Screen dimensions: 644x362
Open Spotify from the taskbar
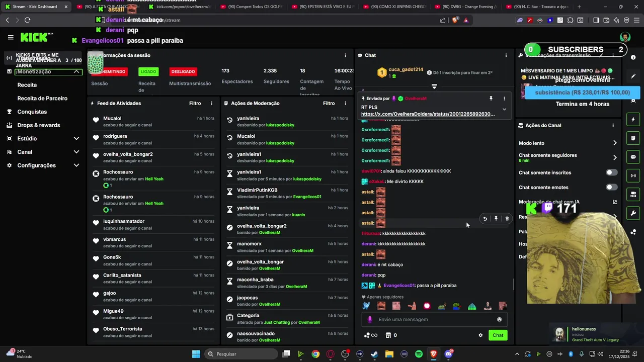pyautogui.click(x=419, y=354)
